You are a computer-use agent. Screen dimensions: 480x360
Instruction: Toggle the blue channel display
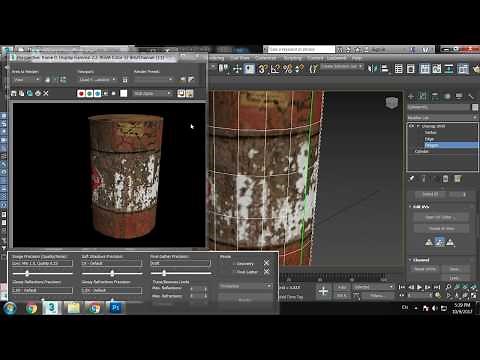point(98,94)
